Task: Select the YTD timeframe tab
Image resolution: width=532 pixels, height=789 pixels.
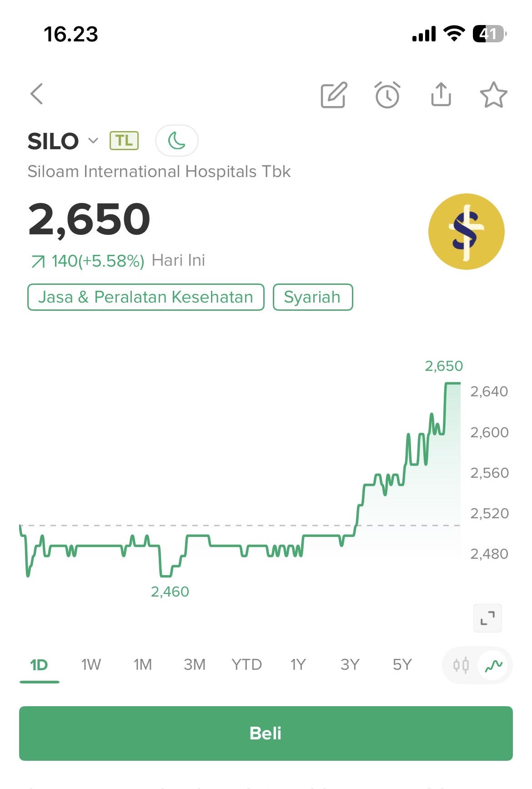Action: [246, 665]
